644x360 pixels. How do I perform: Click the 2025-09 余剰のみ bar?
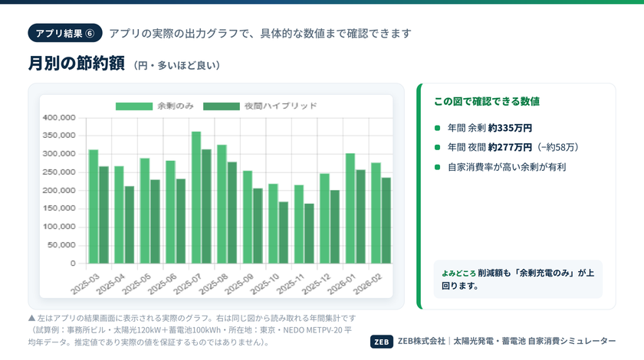248,218
